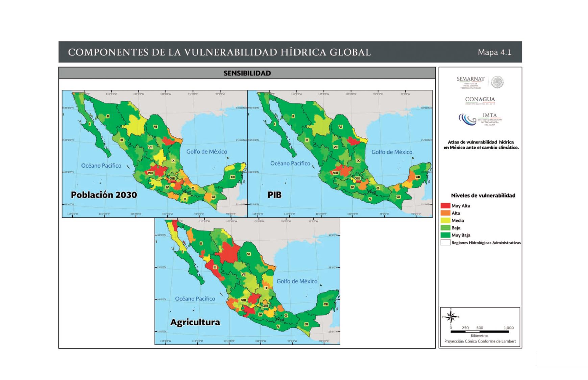
Task: Click the 'Población 2030' map title
Action: [104, 195]
